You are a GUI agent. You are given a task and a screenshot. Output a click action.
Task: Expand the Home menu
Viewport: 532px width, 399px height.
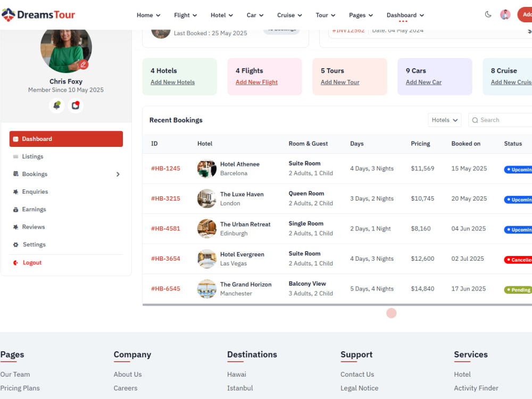148,15
